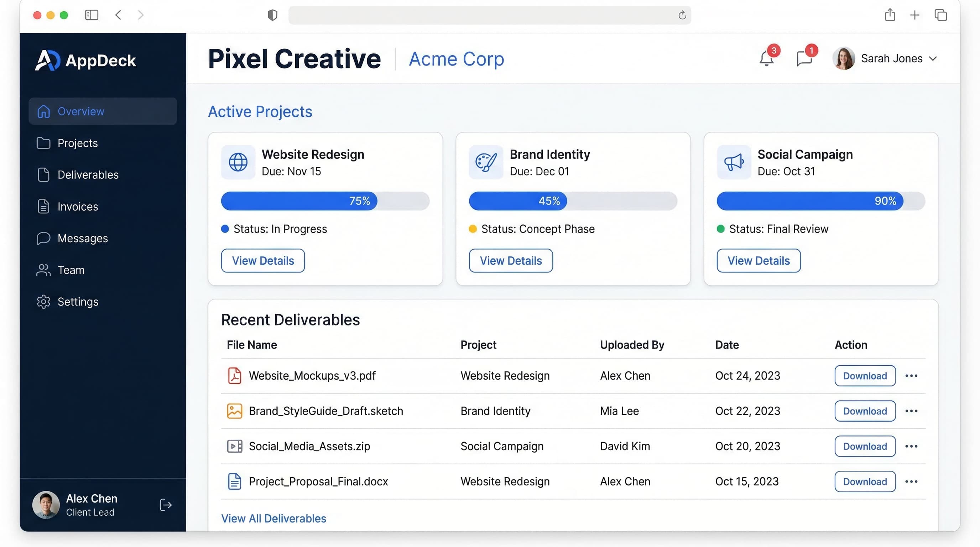980x547 pixels.
Task: Download Project_Proposal_Final.docx
Action: [865, 481]
